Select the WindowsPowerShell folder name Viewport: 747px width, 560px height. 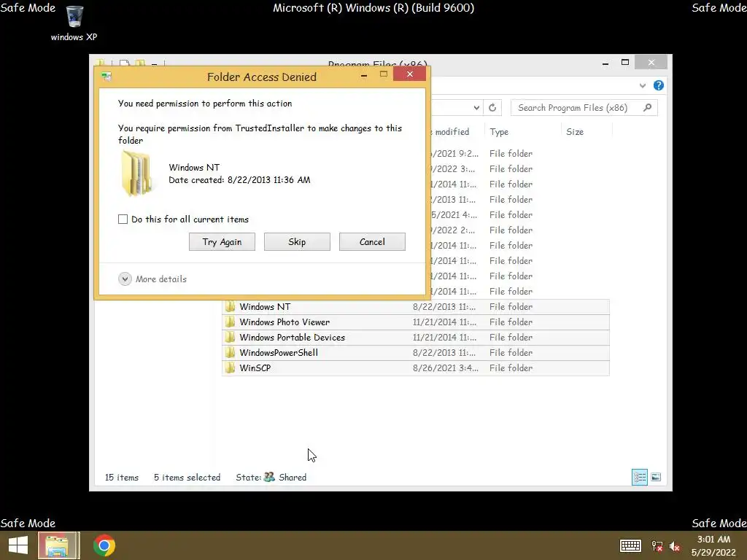point(279,353)
